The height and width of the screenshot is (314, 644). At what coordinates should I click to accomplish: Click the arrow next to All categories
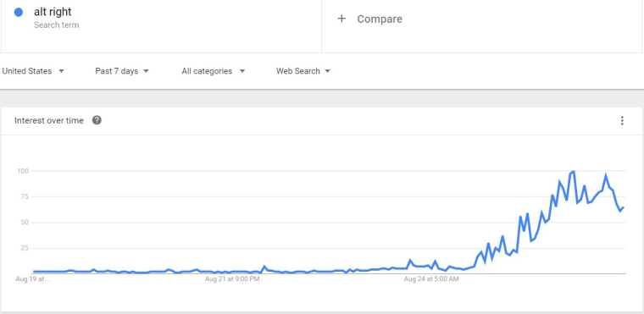pos(241,71)
